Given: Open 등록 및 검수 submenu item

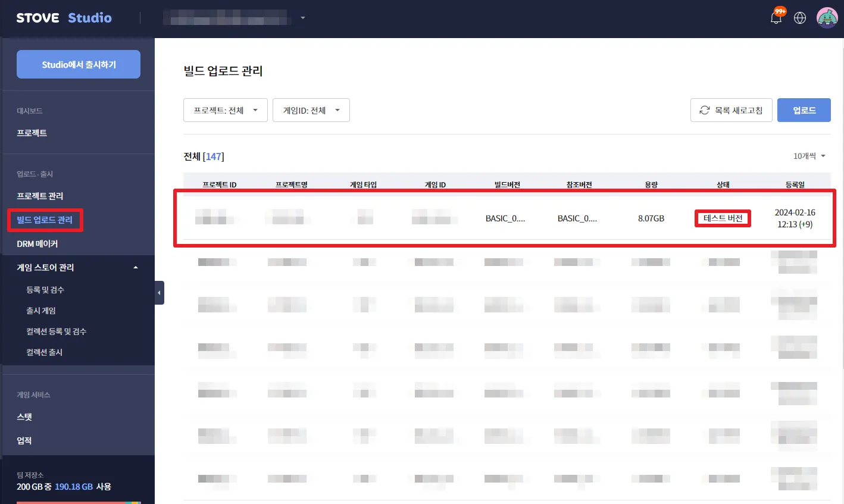Looking at the screenshot, I should click(x=45, y=290).
